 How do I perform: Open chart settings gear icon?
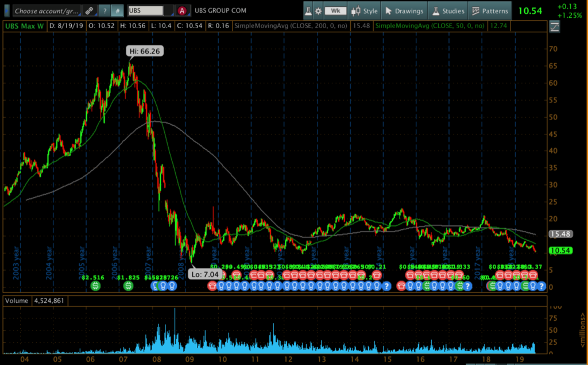[318, 11]
